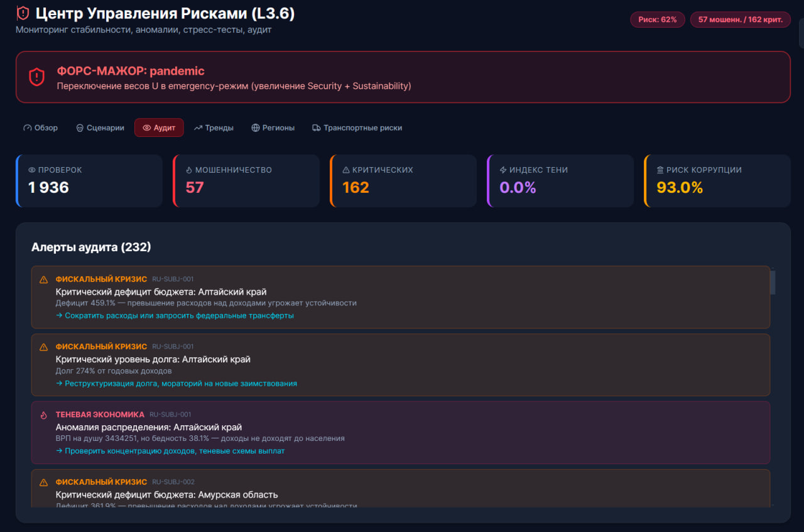The image size is (804, 532).
Task: Click the shield alert icon in the pandemic banner
Action: (x=37, y=77)
